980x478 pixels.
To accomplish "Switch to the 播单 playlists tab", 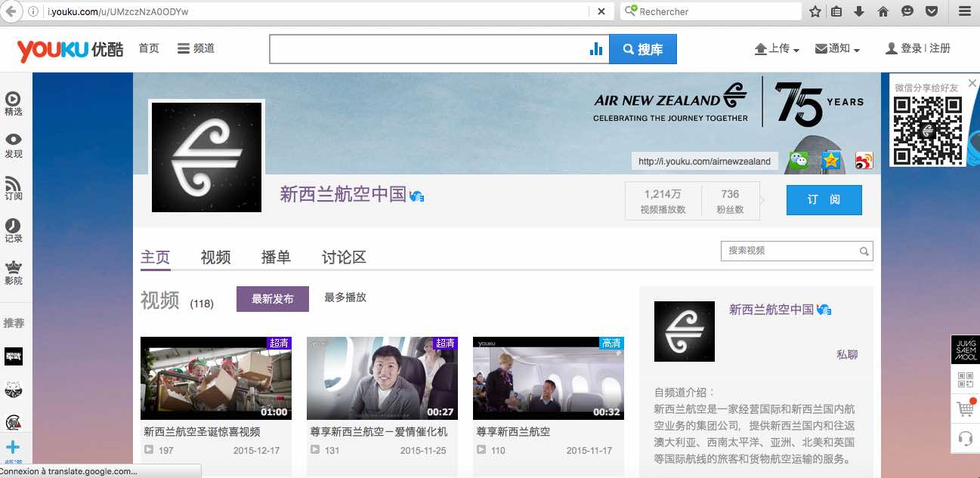I will click(276, 257).
